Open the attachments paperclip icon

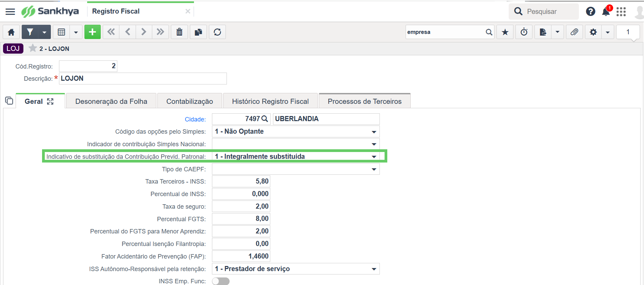[574, 32]
